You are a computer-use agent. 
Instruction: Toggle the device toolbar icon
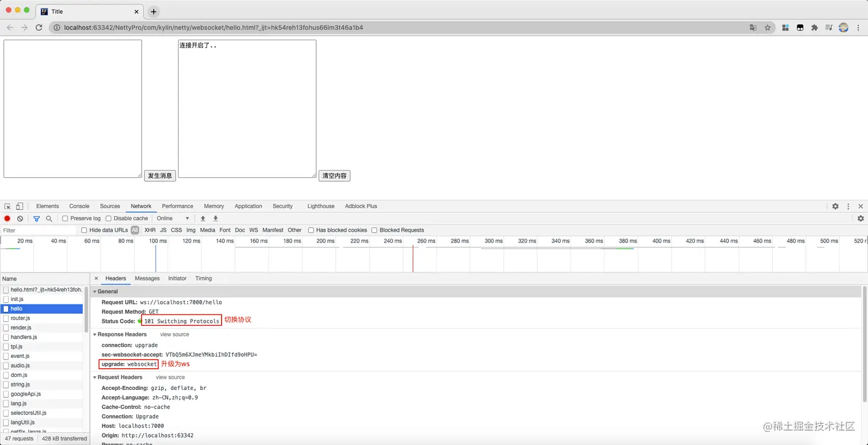coord(20,206)
